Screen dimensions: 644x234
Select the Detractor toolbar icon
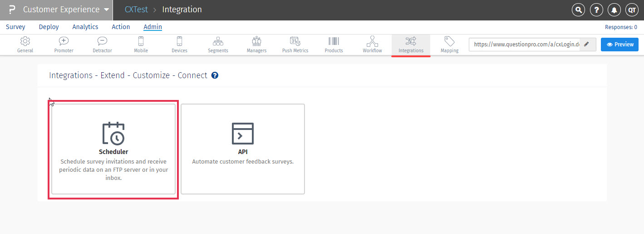tap(102, 41)
